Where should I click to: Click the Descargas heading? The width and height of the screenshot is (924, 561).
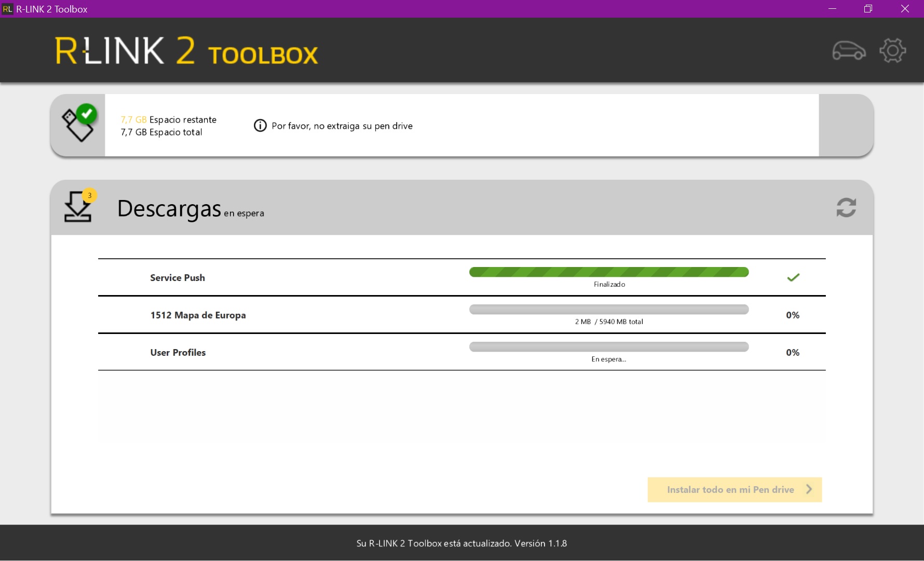[x=169, y=208]
